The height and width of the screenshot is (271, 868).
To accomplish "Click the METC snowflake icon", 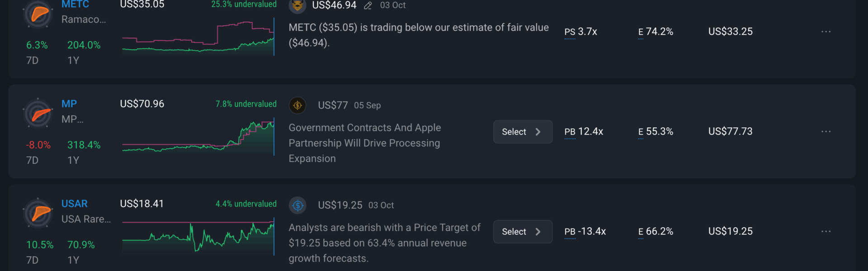I will (x=38, y=14).
